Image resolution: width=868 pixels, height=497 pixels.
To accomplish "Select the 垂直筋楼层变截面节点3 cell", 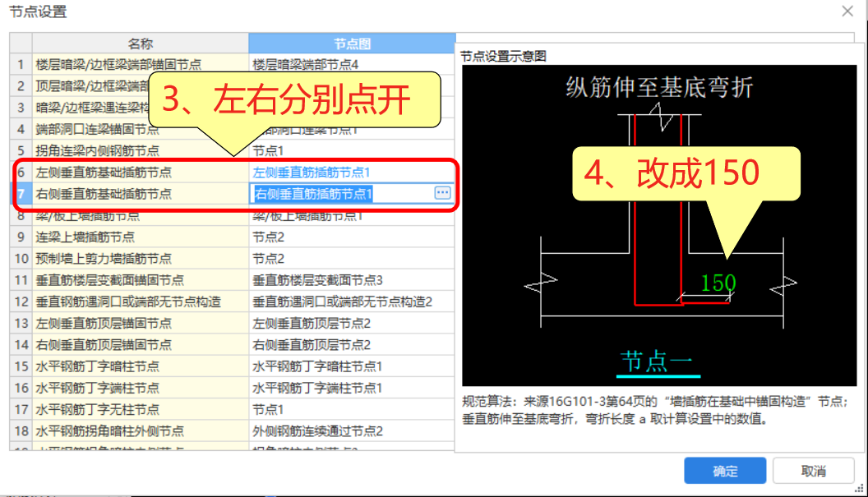I will pyautogui.click(x=352, y=280).
